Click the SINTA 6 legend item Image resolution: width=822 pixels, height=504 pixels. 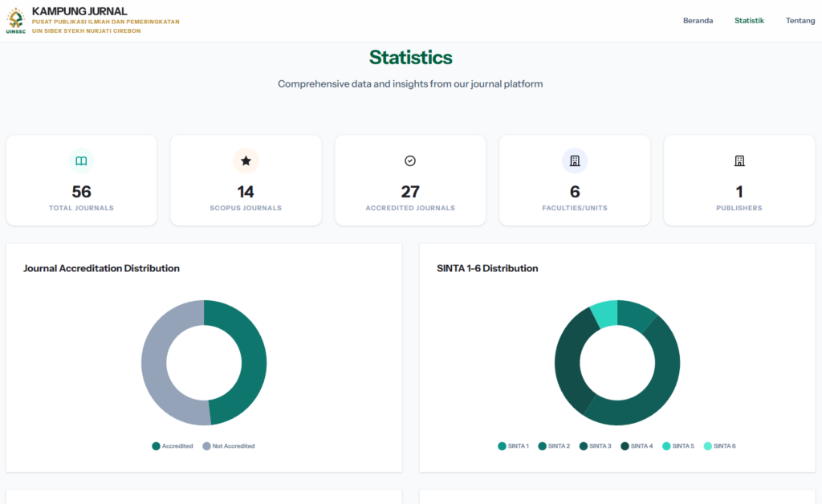tap(720, 446)
